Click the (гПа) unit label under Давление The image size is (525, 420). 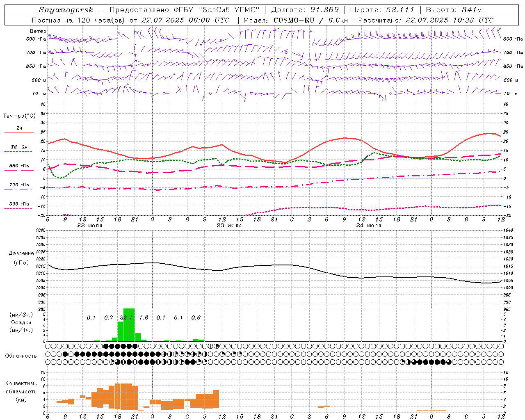[21, 262]
